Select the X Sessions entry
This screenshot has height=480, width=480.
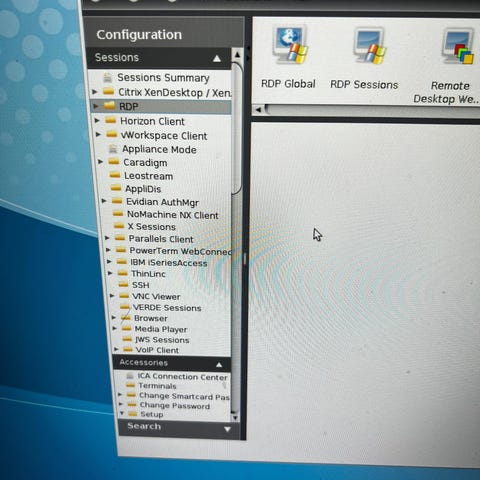[152, 227]
